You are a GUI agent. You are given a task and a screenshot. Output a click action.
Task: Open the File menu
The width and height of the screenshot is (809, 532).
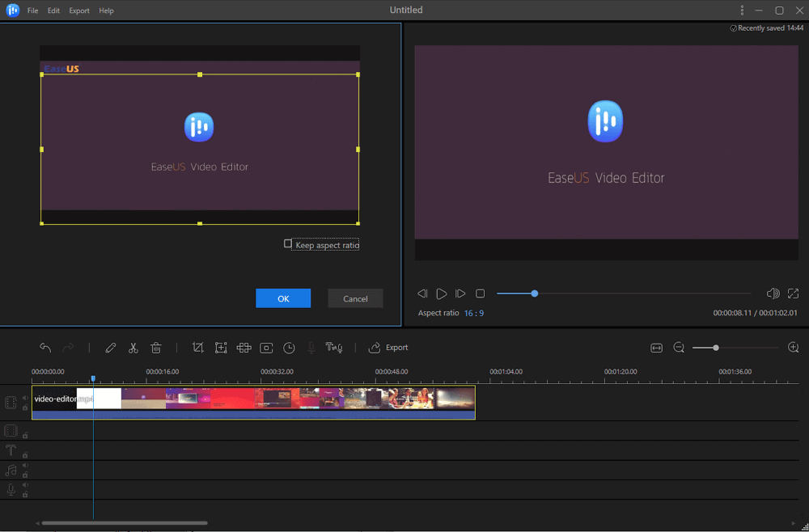(32, 11)
